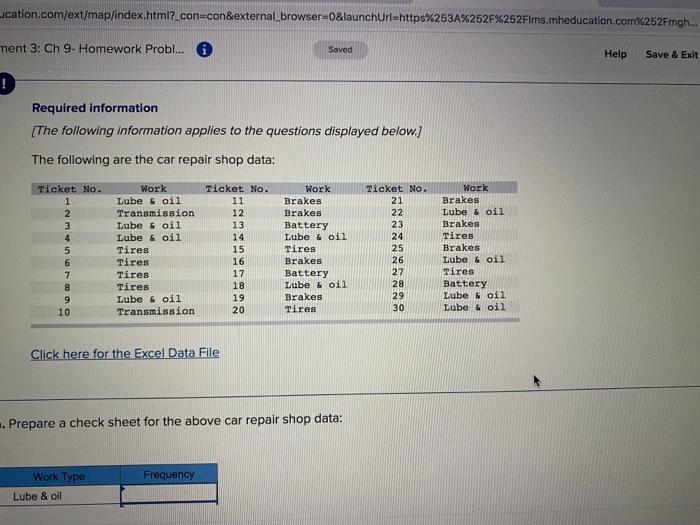Viewport: 700px width, 525px height.
Task: Click ticket 17 Battery work cell
Action: 306,273
